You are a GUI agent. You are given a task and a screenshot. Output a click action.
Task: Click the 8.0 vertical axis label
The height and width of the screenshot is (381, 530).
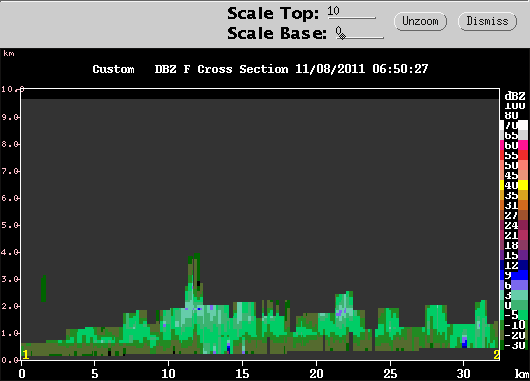9,144
